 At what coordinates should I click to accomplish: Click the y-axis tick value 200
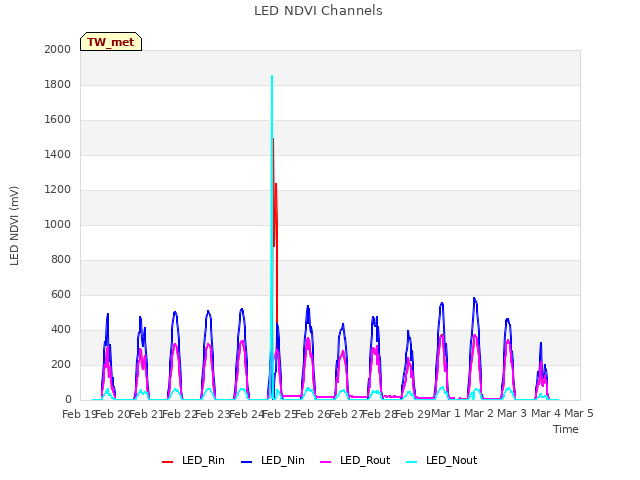[61, 365]
